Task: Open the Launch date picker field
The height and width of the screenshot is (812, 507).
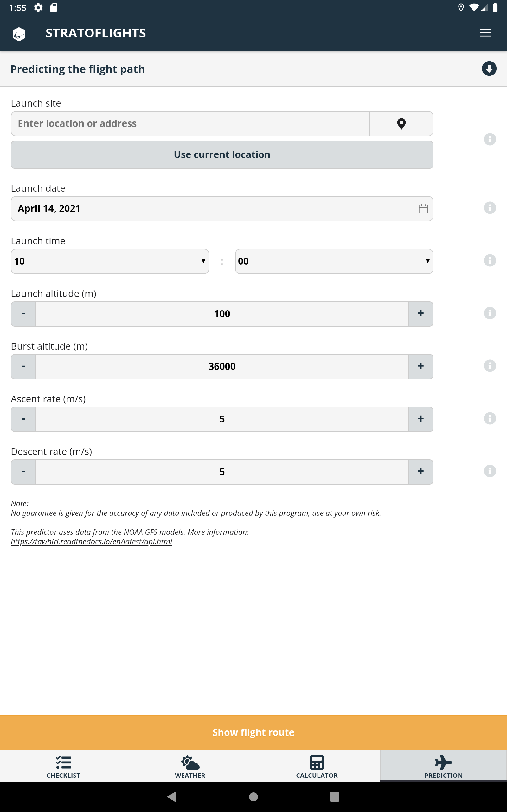Action: coord(215,209)
